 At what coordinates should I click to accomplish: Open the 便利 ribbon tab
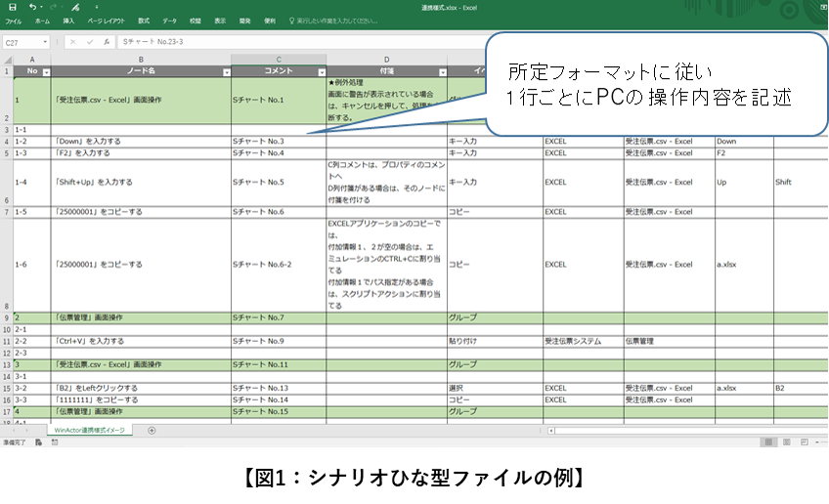click(270, 21)
